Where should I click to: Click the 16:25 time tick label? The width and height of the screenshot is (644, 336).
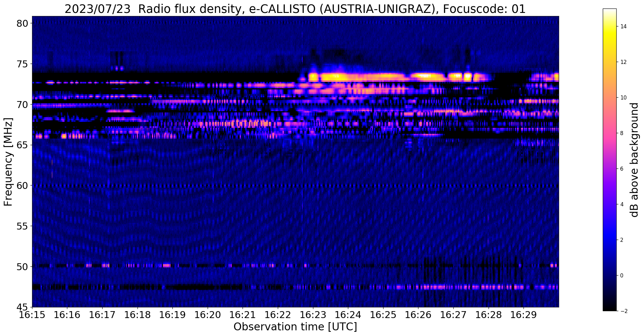click(x=384, y=315)
